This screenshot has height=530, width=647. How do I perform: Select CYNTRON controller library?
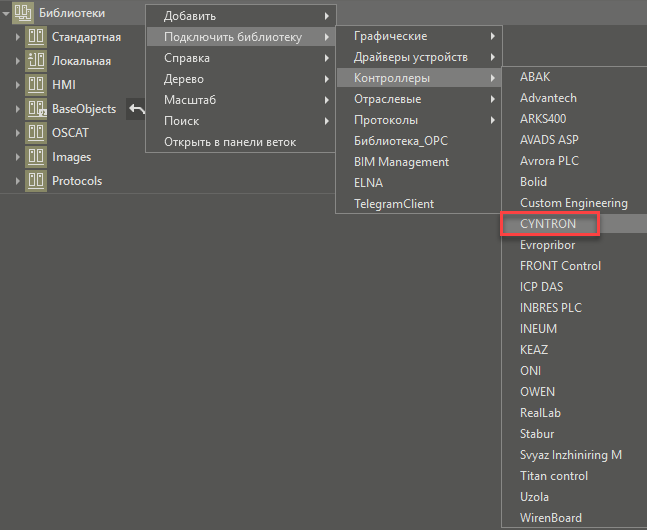(x=574, y=224)
